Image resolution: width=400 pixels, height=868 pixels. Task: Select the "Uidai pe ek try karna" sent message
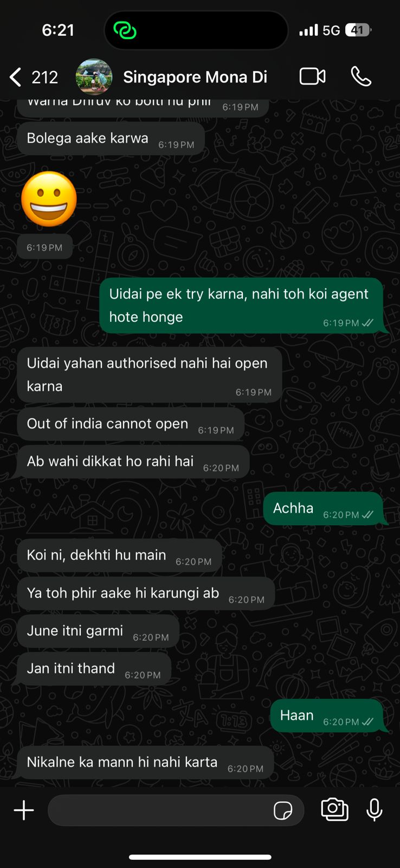pyautogui.click(x=241, y=305)
